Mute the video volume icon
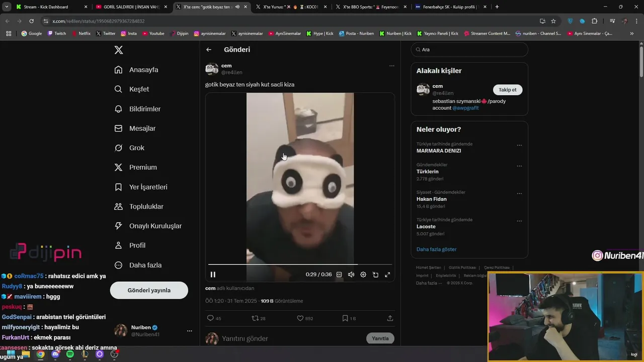The image size is (644, 362). [x=351, y=275]
